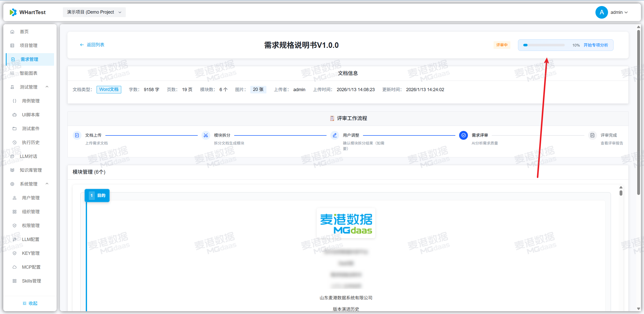
Task: Go to 用例管理 in sidebar
Action: (31, 101)
